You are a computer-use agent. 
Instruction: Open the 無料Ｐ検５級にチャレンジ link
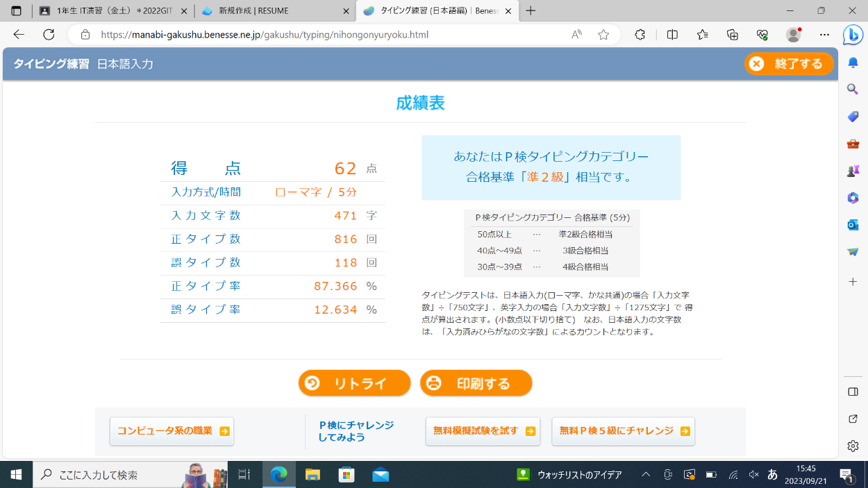(623, 431)
